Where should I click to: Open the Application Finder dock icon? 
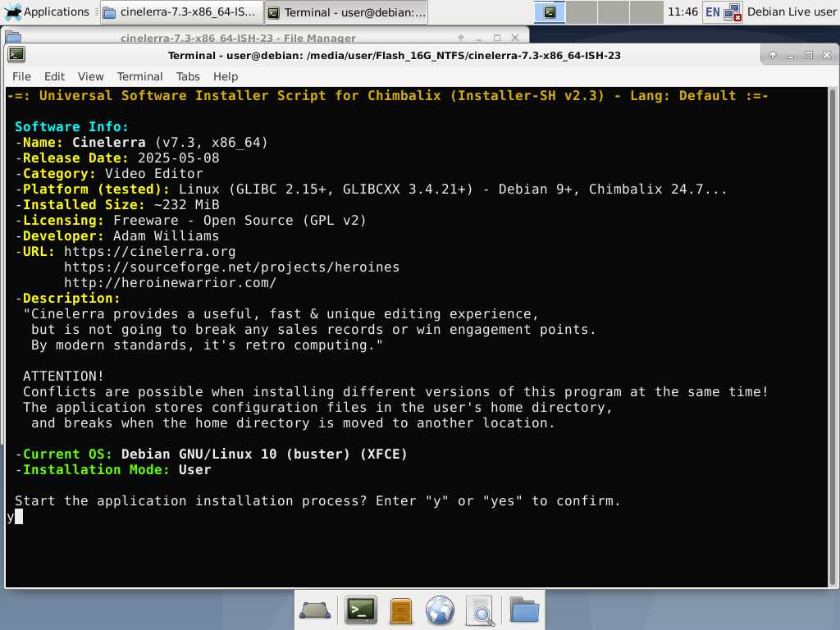point(479,610)
